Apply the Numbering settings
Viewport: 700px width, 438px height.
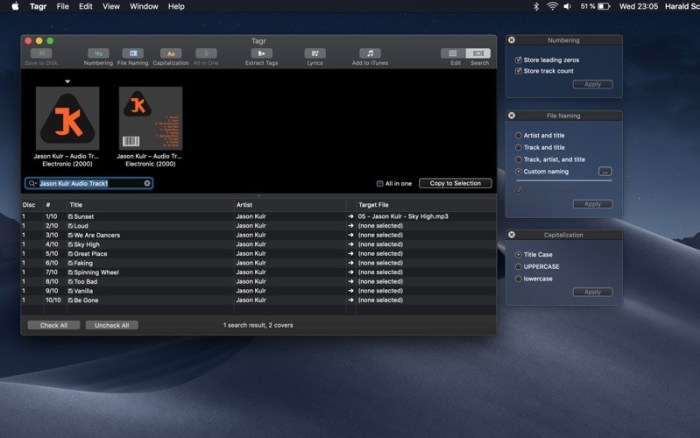coord(593,84)
